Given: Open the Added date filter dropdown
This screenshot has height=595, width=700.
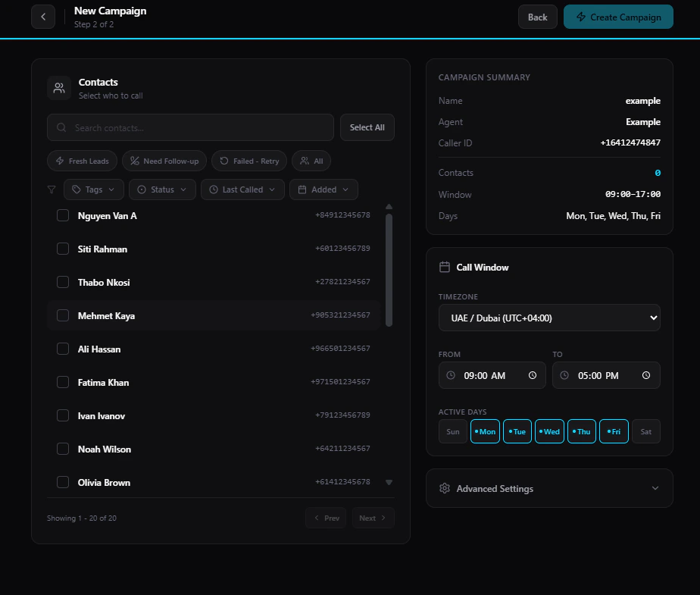Looking at the screenshot, I should coord(323,189).
